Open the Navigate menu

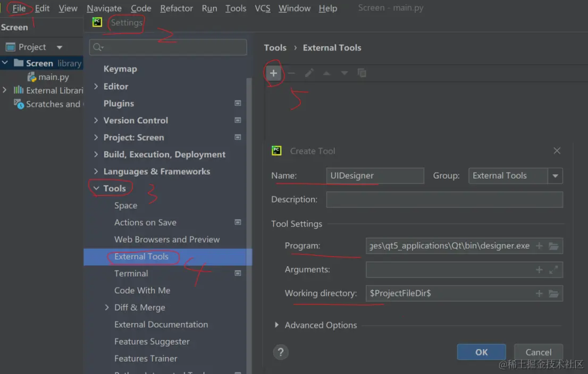(x=104, y=8)
